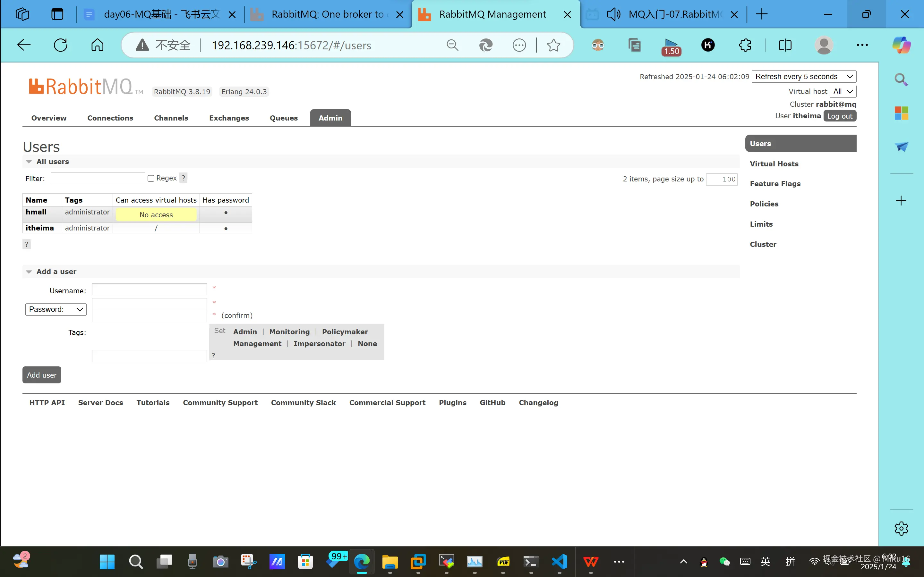
Task: Open Visual Studio Code from taskbar
Action: click(559, 561)
